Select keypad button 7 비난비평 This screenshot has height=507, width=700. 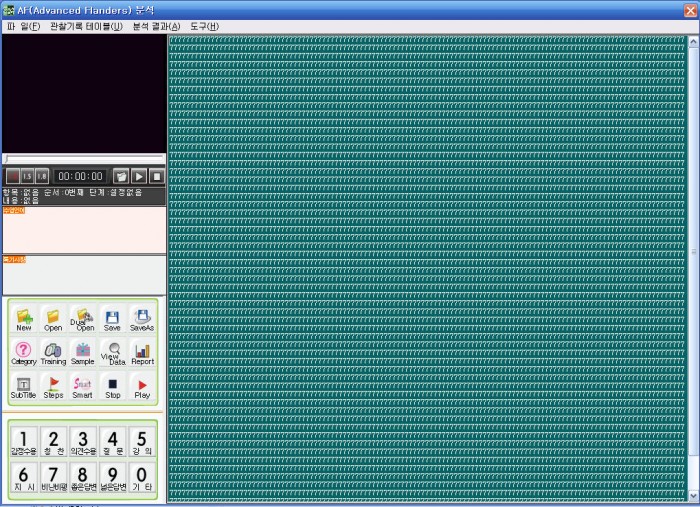tap(53, 478)
